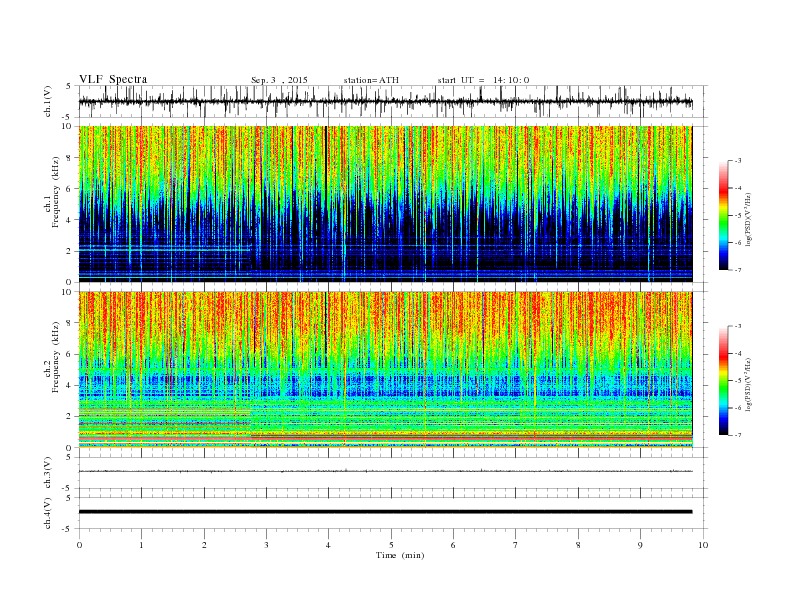
Task: Click the "Time (min)" axis label
Action: [400, 555]
